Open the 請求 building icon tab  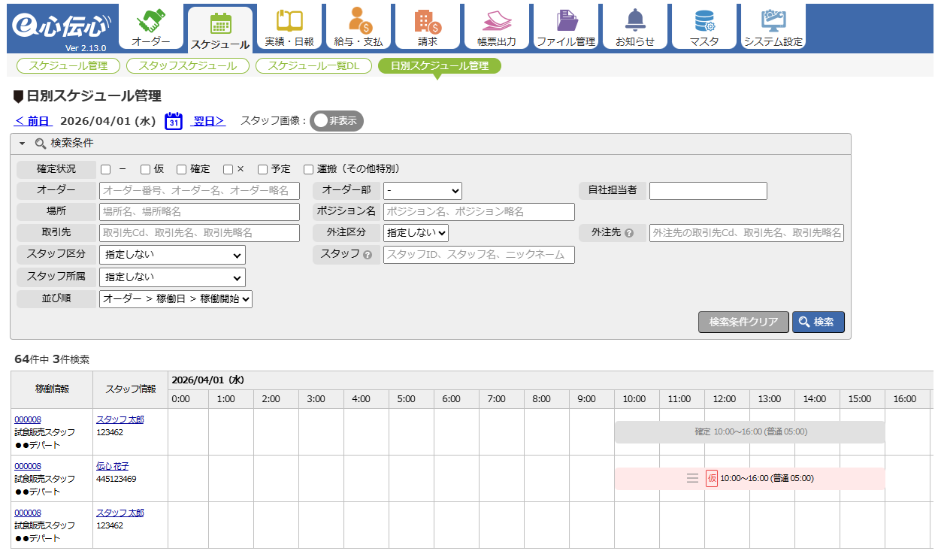(x=428, y=27)
